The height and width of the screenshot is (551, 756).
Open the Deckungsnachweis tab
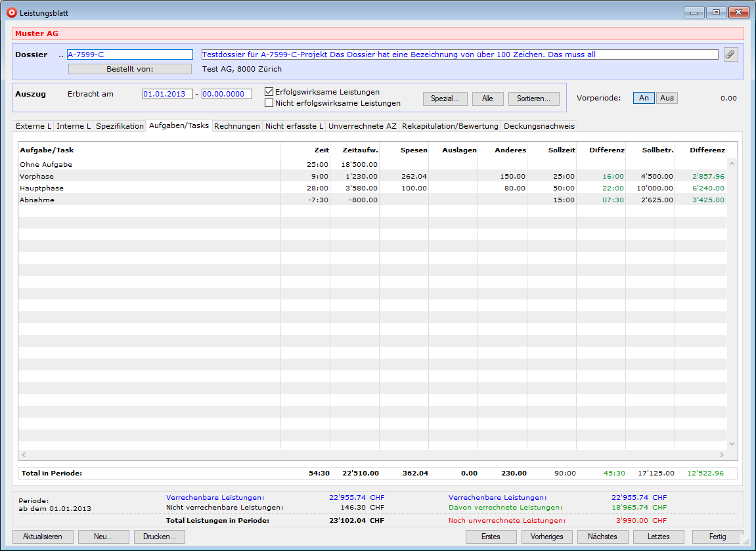click(x=539, y=126)
